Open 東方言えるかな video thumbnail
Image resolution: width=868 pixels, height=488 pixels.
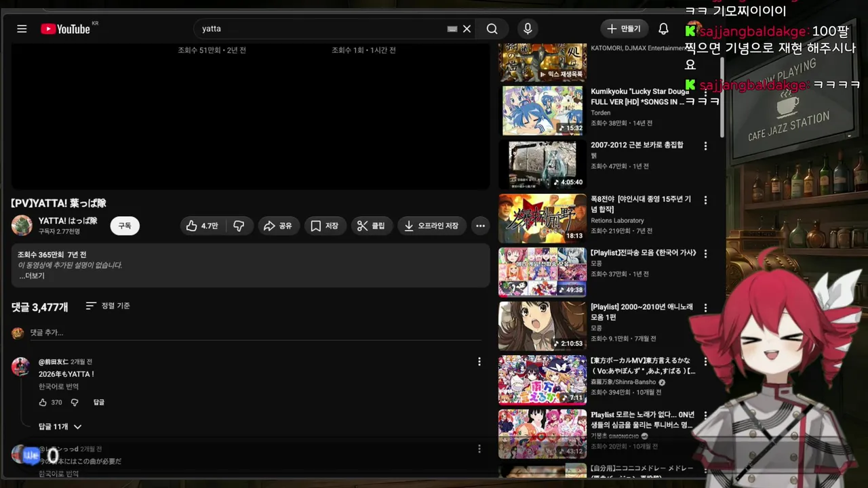pos(542,380)
